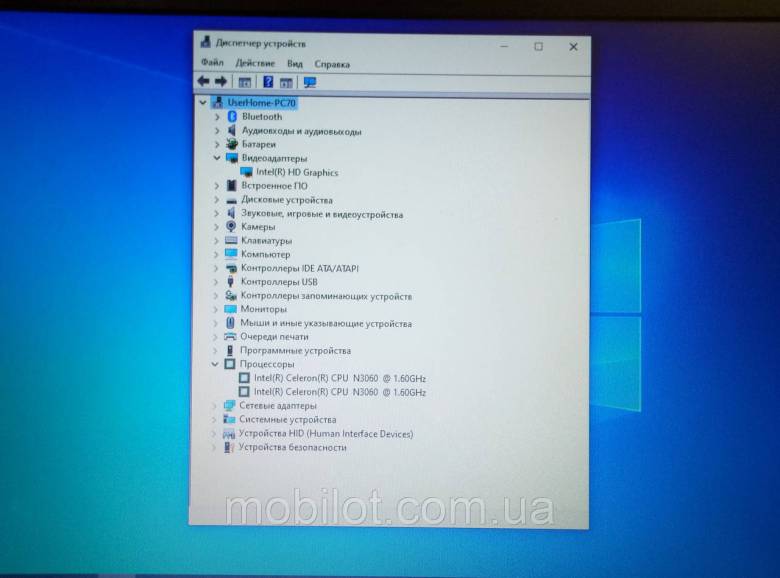The width and height of the screenshot is (780, 578).
Task: Select the second Celeron N3060 processor entry
Action: point(340,392)
